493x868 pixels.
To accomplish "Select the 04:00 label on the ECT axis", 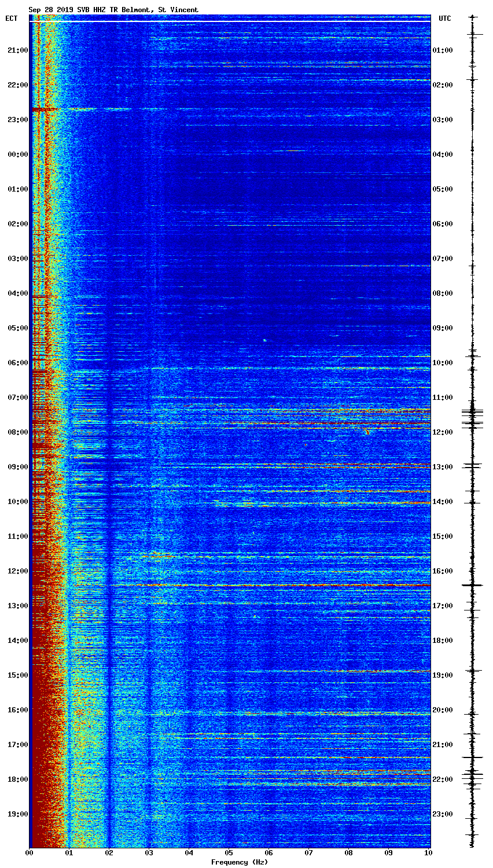I will pyautogui.click(x=16, y=293).
